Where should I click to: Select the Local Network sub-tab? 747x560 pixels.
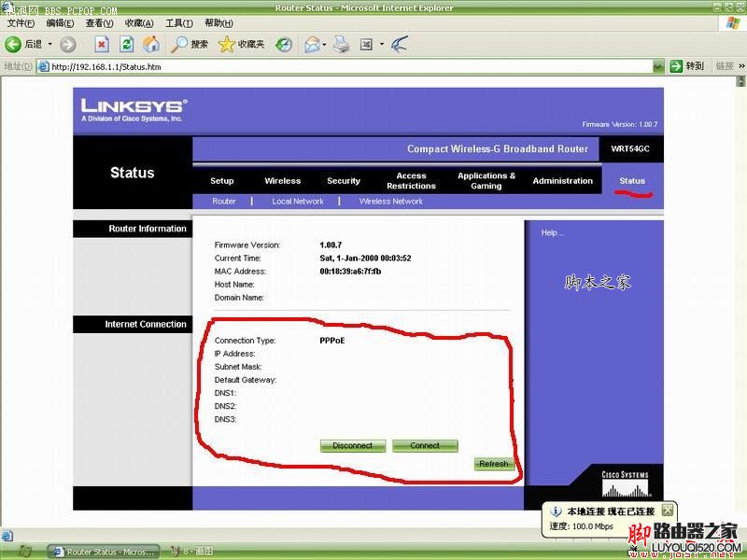click(298, 202)
